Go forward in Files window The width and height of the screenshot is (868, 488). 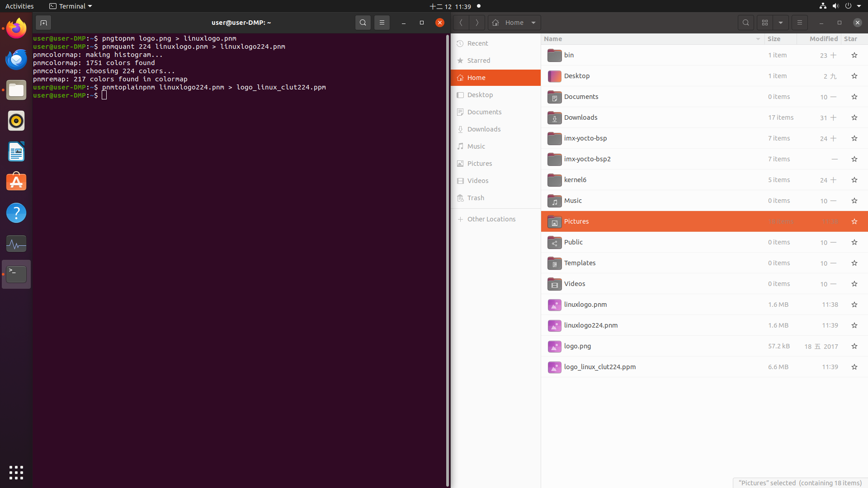coord(477,23)
